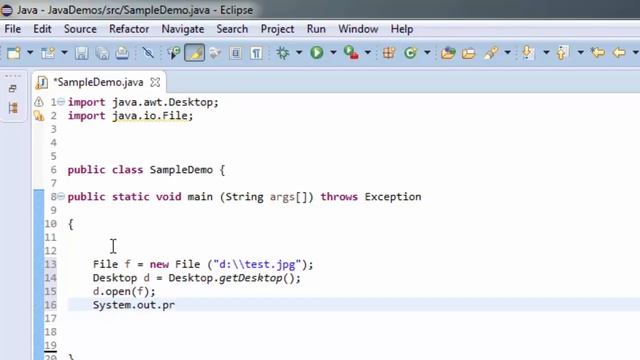The image size is (640, 360).
Task: Open the Search menu
Action: pyautogui.click(x=232, y=29)
